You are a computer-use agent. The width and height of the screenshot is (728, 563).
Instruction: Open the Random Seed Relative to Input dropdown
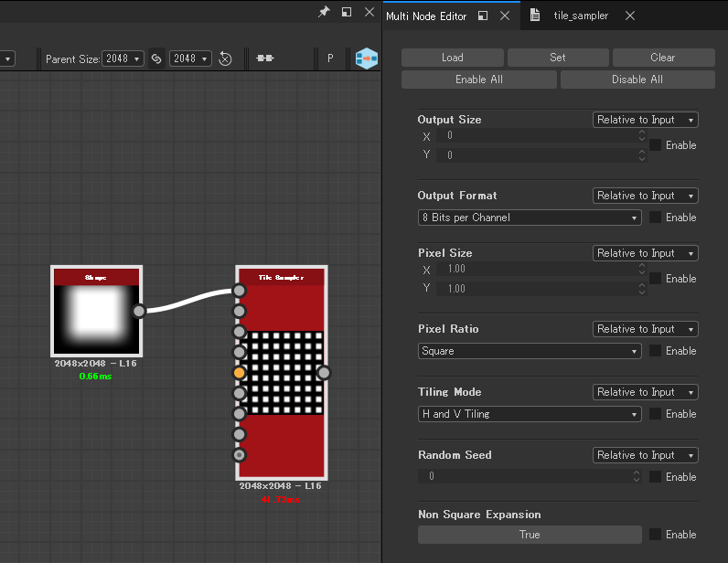[x=646, y=455]
